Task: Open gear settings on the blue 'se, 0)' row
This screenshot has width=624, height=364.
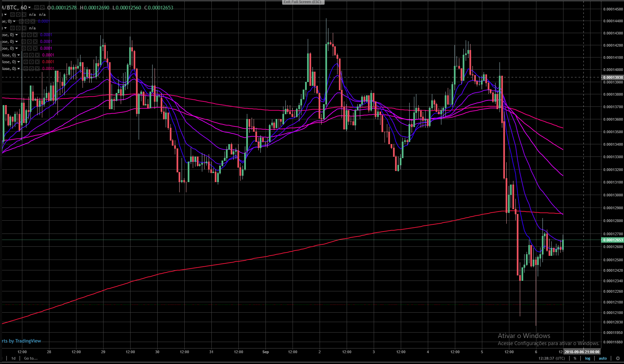Action: 27,21
